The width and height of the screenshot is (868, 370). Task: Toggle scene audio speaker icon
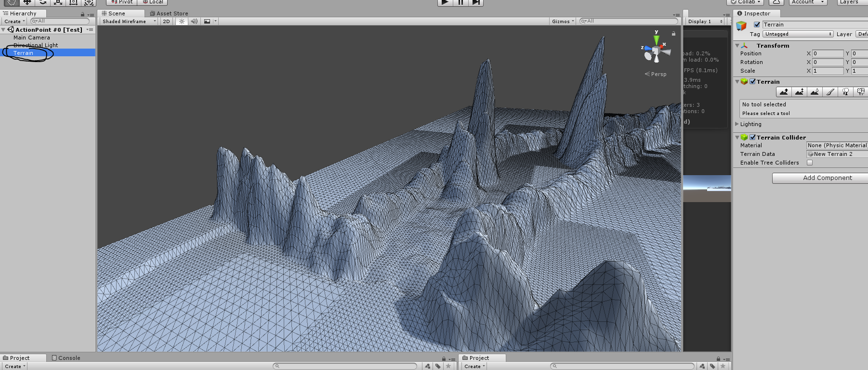coord(194,21)
